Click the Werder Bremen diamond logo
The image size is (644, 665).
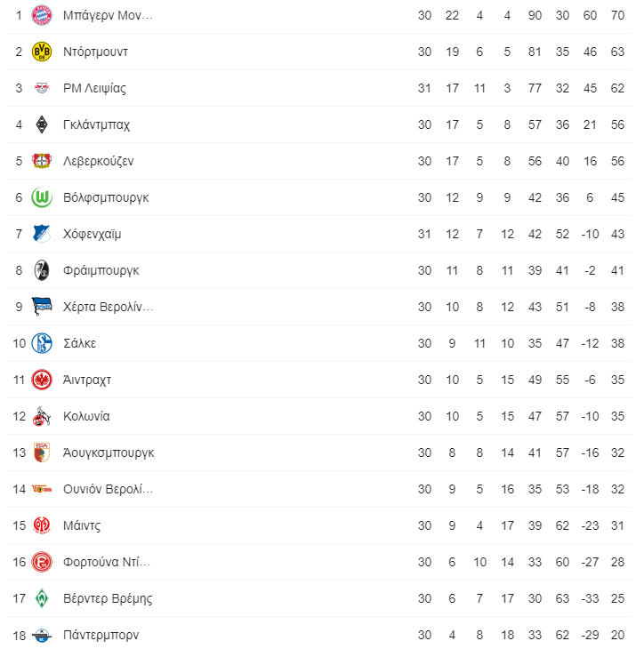(x=42, y=598)
